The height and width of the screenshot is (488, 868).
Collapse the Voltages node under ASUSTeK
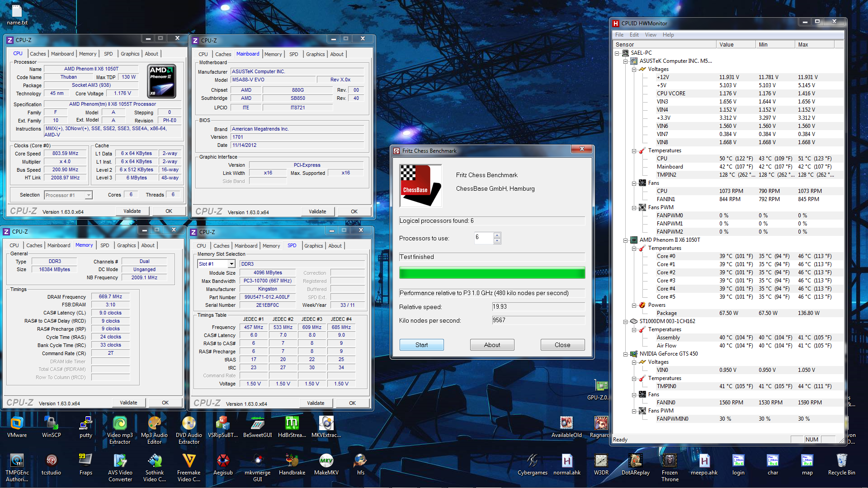coord(634,70)
